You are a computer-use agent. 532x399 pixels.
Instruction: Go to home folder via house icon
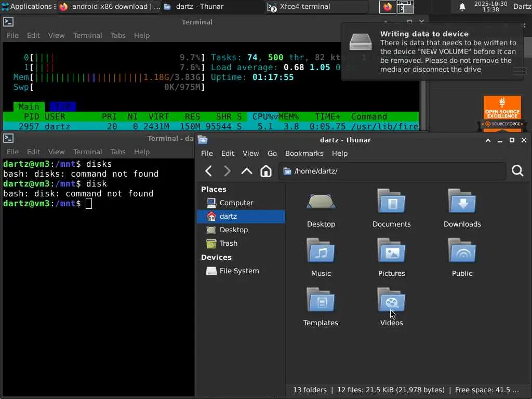pyautogui.click(x=266, y=171)
